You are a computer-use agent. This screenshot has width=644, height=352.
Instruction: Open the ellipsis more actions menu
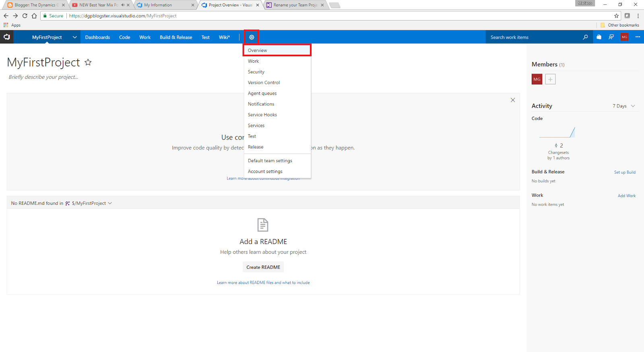coord(638,37)
